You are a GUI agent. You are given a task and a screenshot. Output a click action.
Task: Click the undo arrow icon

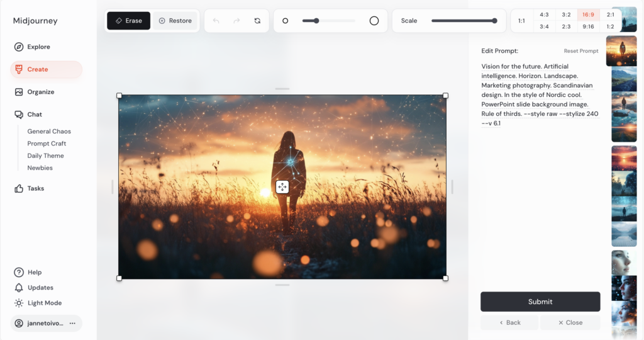click(x=216, y=21)
